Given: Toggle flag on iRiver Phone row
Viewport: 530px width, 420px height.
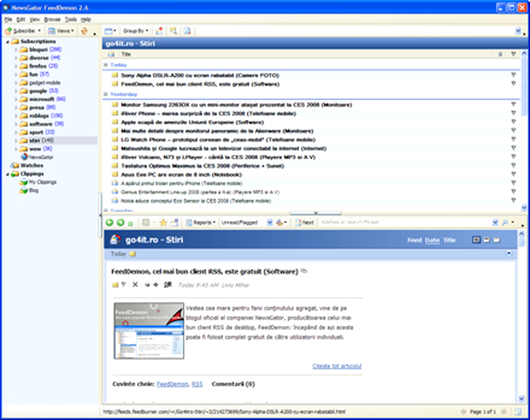Looking at the screenshot, I should click(x=514, y=114).
